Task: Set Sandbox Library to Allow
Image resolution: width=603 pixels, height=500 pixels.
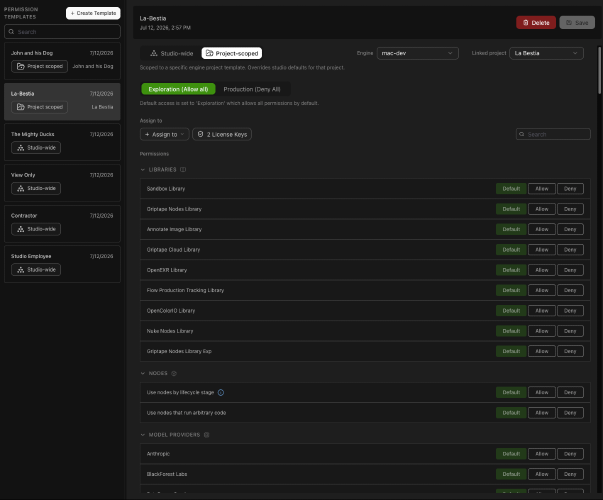Action: pos(541,189)
